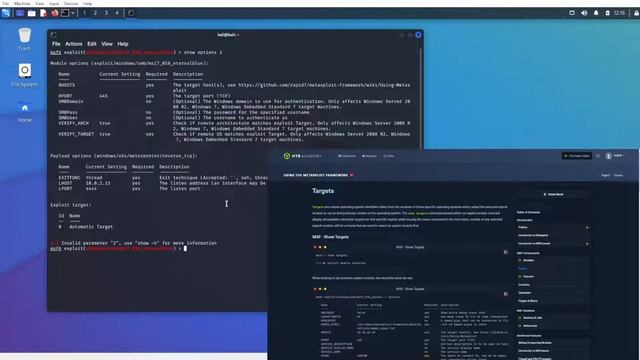Open the Payloads table of contents entry

[528, 276]
